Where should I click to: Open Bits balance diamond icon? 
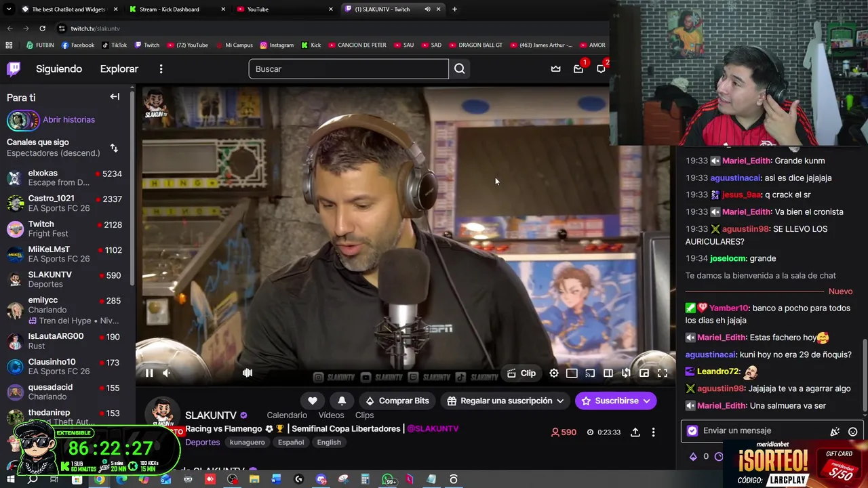coord(693,457)
